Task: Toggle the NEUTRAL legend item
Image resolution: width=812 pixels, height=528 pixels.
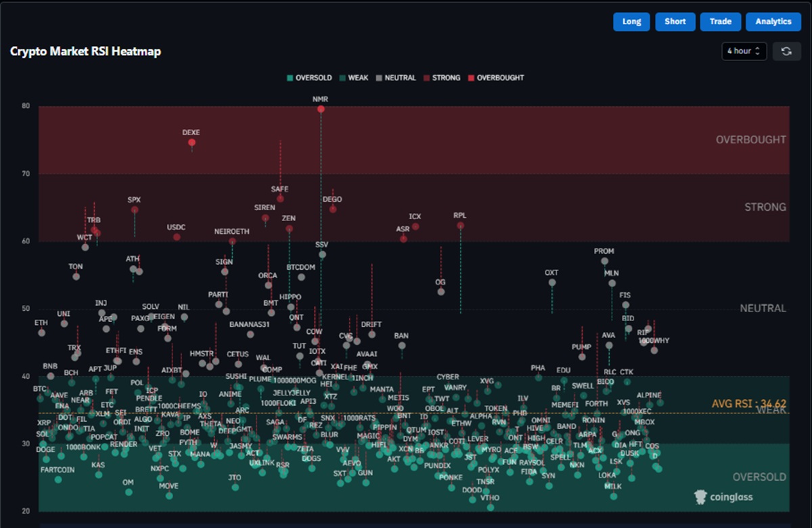Action: 396,78
